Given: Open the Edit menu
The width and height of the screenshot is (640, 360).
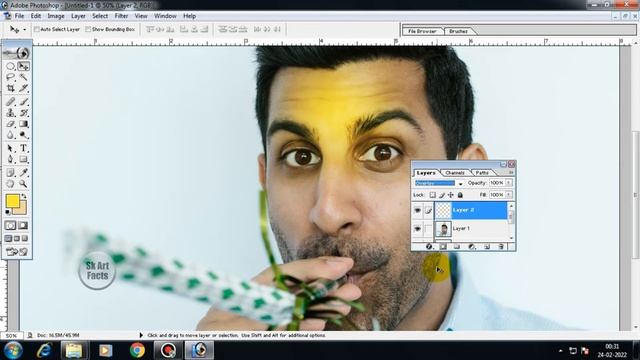Looking at the screenshot, I should point(36,16).
